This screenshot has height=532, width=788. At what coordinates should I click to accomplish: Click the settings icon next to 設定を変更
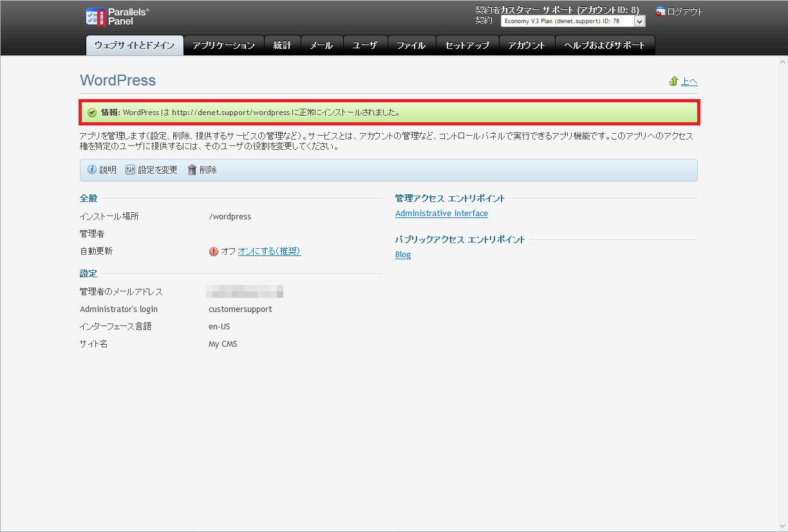click(x=131, y=170)
